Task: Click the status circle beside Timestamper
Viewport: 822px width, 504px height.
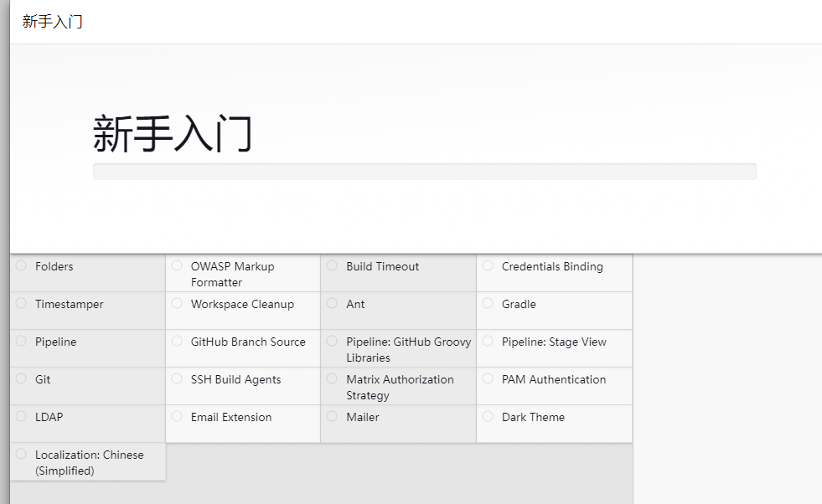Action: (21, 303)
